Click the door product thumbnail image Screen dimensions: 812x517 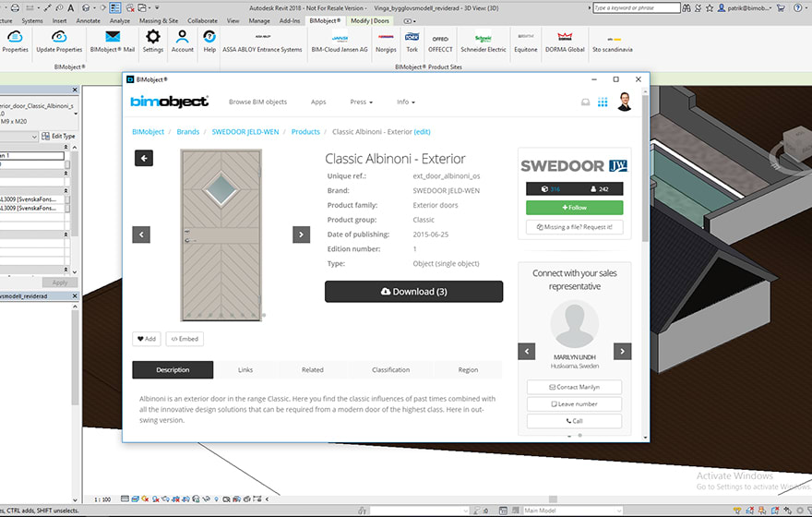221,235
